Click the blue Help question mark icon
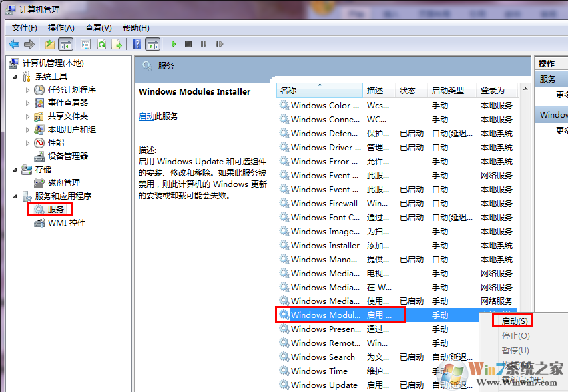 pos(137,44)
